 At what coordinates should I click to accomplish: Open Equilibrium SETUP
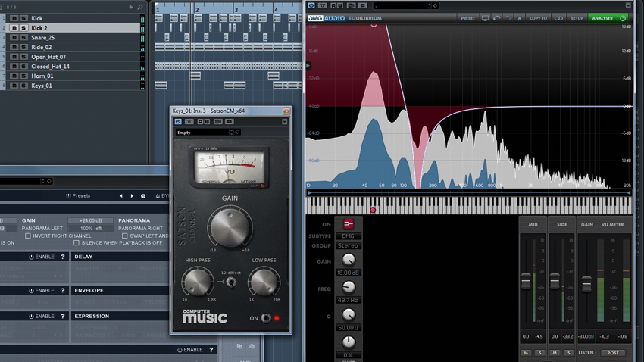(577, 18)
